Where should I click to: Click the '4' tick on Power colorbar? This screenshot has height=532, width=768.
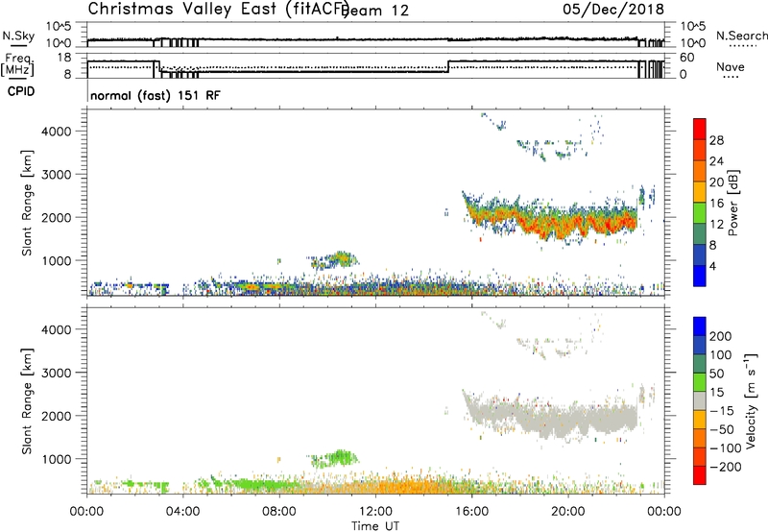point(712,267)
